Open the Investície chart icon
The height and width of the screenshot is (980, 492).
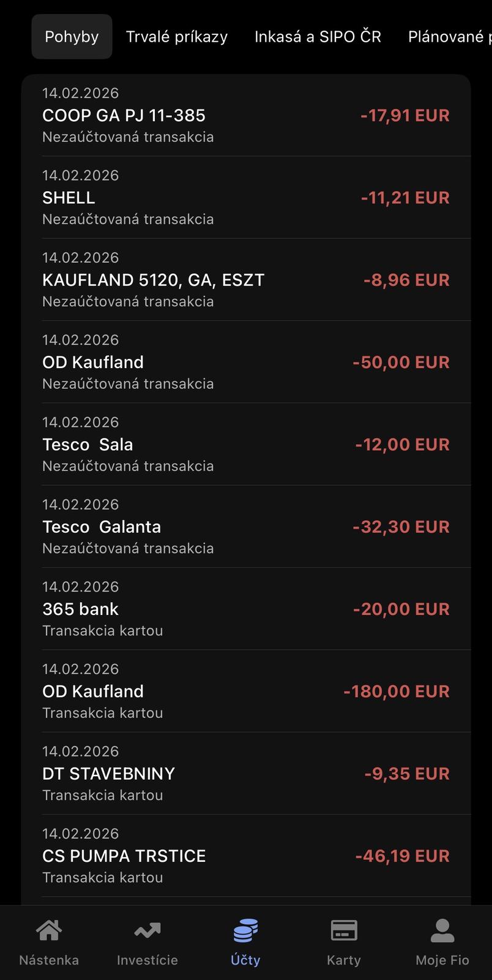click(147, 931)
